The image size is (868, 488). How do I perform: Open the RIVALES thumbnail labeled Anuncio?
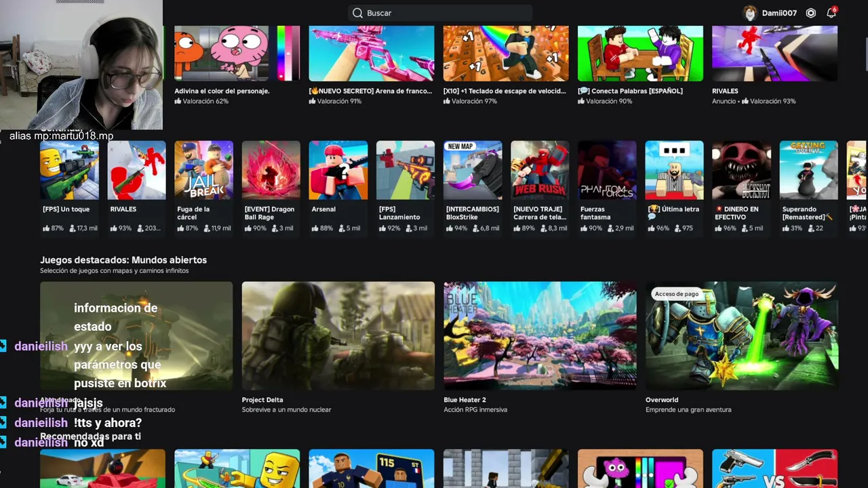coord(775,54)
